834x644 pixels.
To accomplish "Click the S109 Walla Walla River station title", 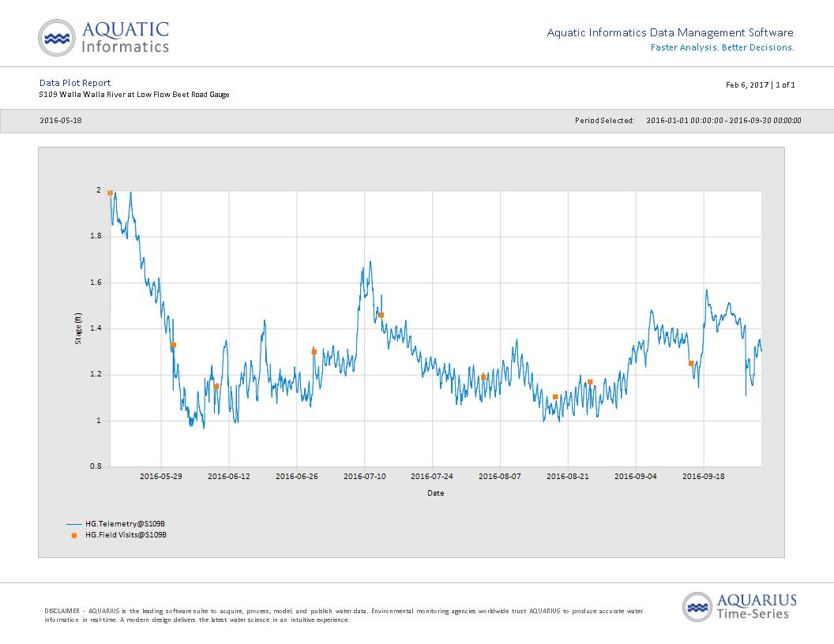I will coord(134,95).
